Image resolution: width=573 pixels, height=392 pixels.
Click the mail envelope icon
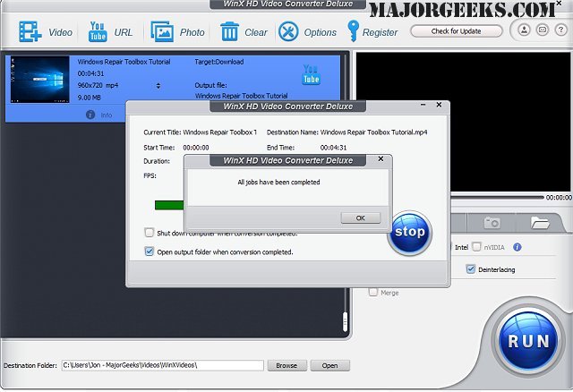(543, 30)
